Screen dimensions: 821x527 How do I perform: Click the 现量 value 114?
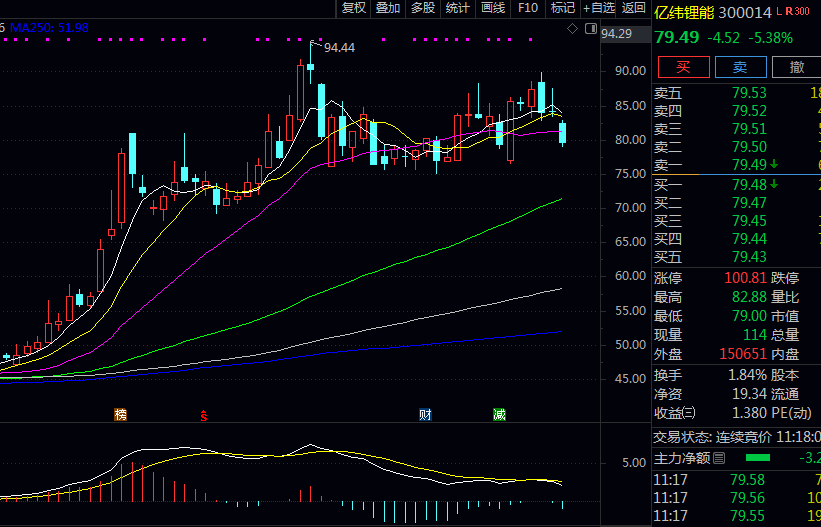click(755, 335)
